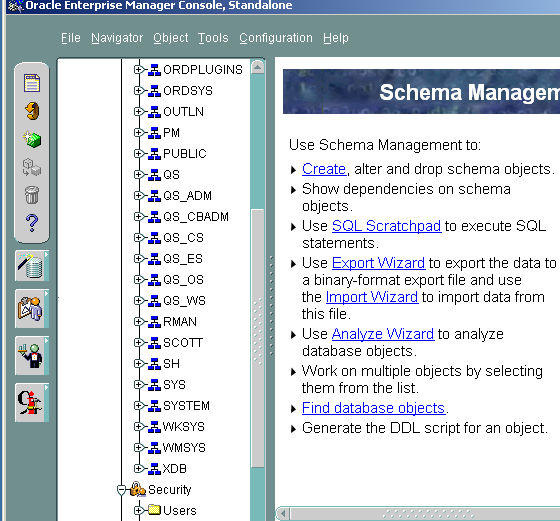This screenshot has height=521, width=560.
Task: Click the tree scrollbar up arrow
Action: click(258, 67)
